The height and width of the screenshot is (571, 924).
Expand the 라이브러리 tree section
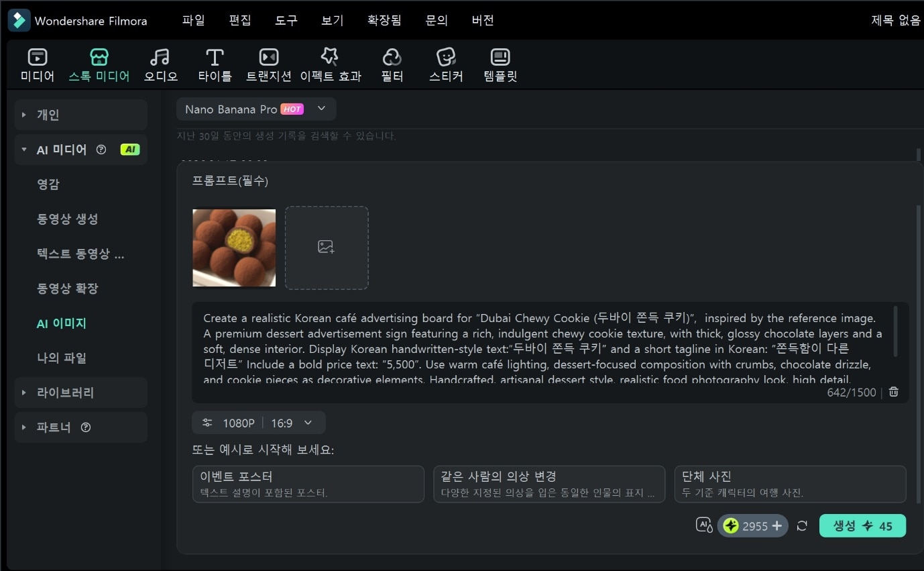24,393
